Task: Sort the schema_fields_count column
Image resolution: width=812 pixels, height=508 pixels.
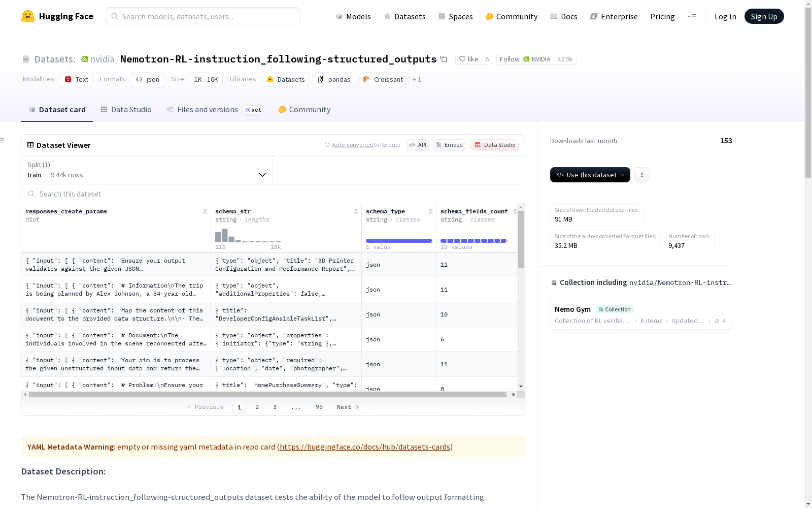Action: 515,211
